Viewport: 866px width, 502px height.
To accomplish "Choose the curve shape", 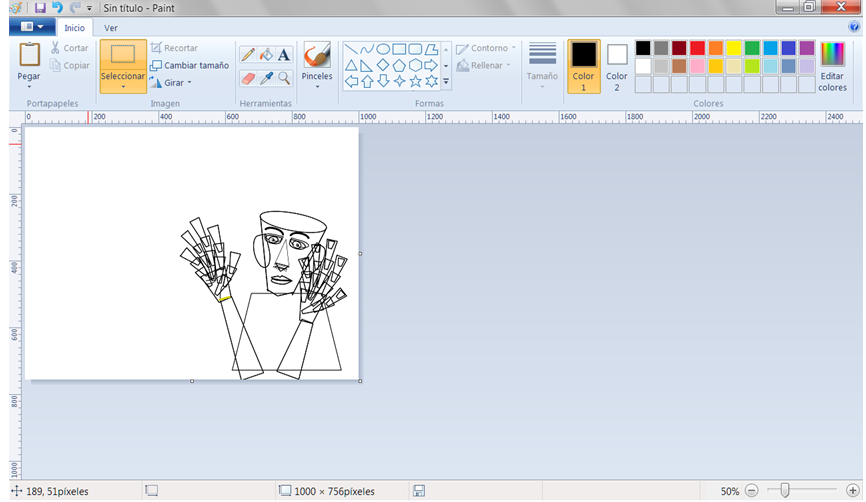I will [367, 49].
